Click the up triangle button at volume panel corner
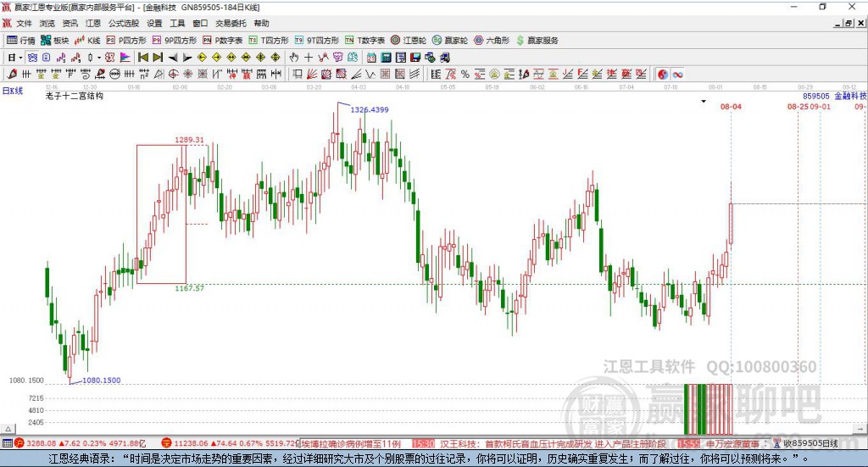Screen dimensions: 868x467 [x=8, y=429]
